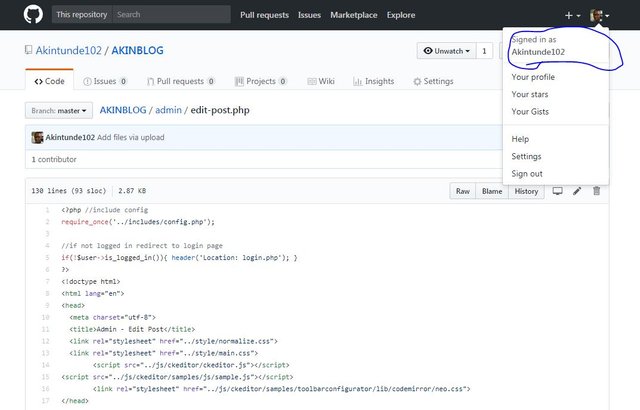The image size is (640, 410).
Task: Click commit author avatar thumbnail
Action: (x=37, y=137)
